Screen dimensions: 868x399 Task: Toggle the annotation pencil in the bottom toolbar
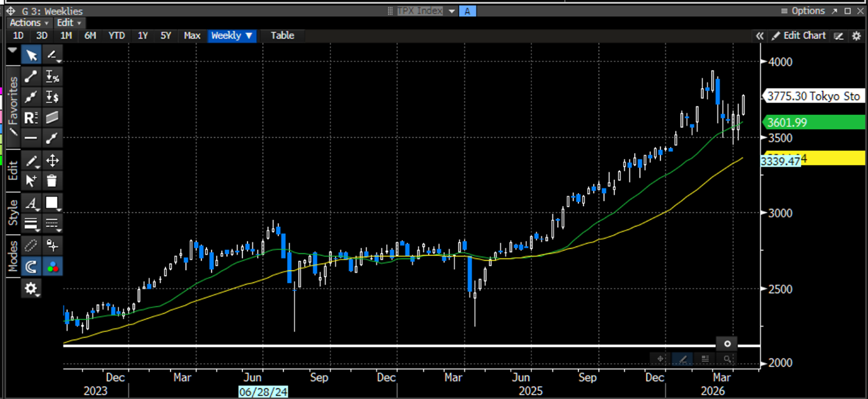[683, 359]
